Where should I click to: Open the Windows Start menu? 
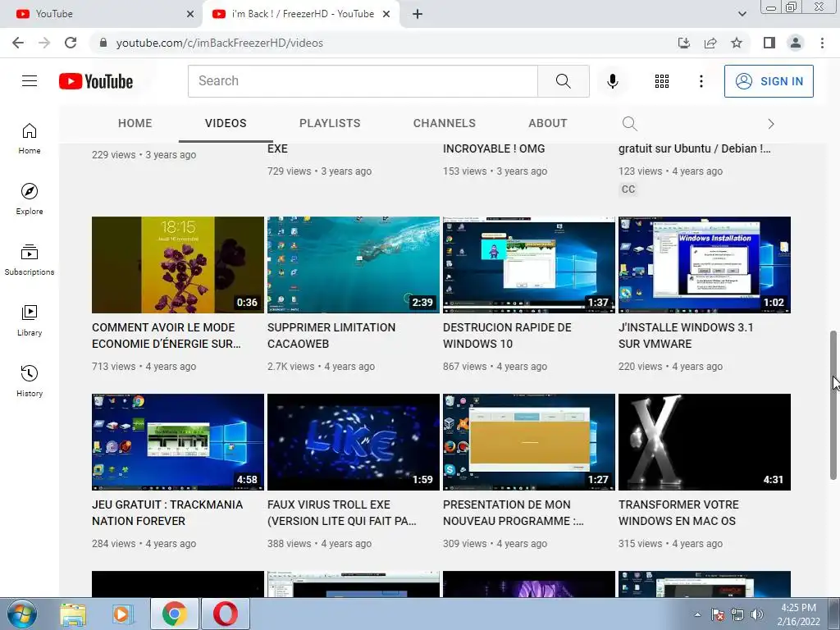(x=22, y=614)
